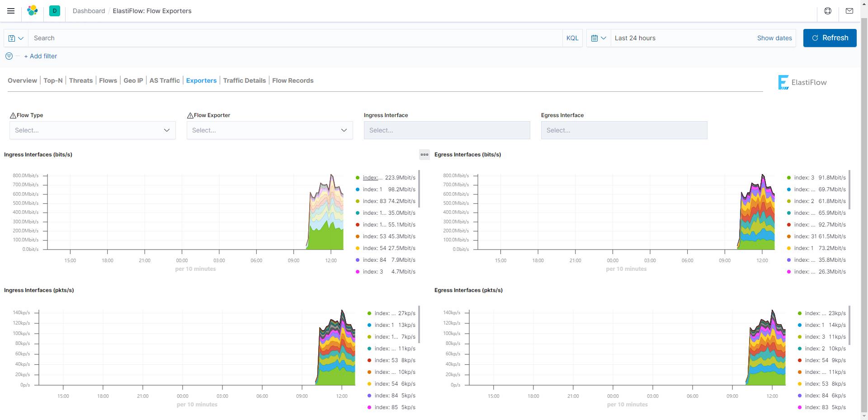Open saved query menu icon
This screenshot has width=868, height=420.
click(x=16, y=38)
